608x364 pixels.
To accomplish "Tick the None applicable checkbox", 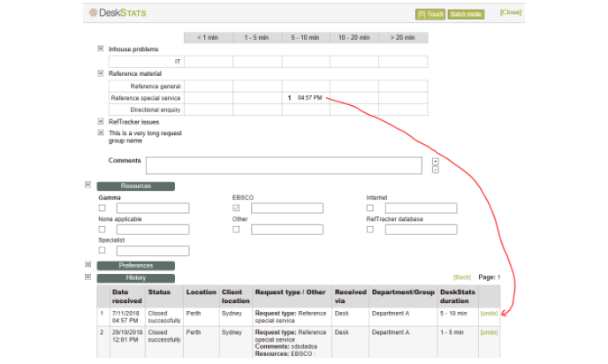I will [x=102, y=229].
